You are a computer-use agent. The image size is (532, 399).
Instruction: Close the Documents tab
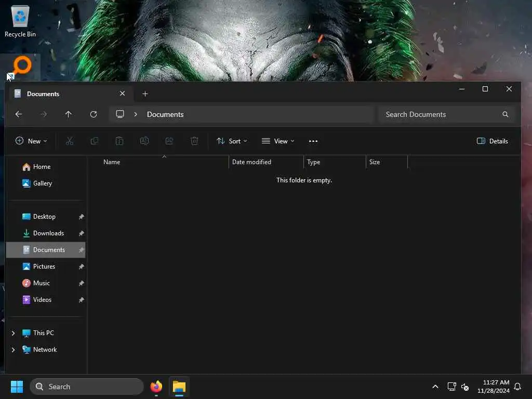(123, 94)
